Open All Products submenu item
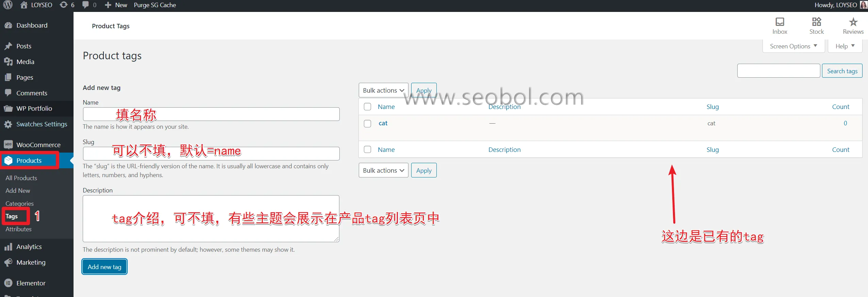The height and width of the screenshot is (297, 868). tap(21, 178)
